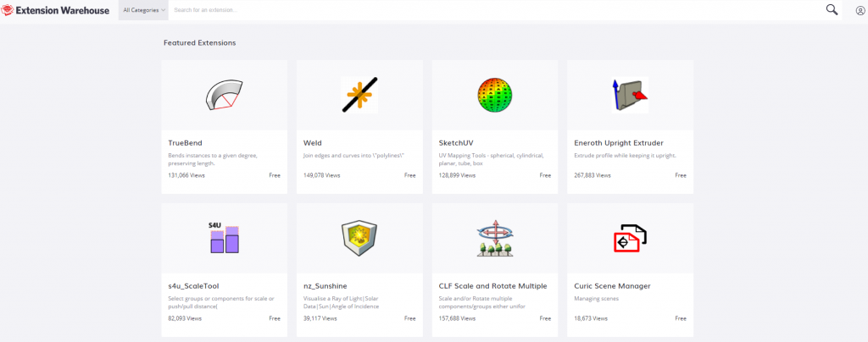Click the 39,117 Views count

[x=320, y=318]
